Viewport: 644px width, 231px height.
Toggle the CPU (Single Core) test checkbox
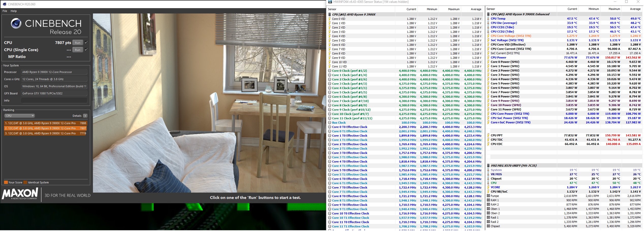(x=86, y=50)
